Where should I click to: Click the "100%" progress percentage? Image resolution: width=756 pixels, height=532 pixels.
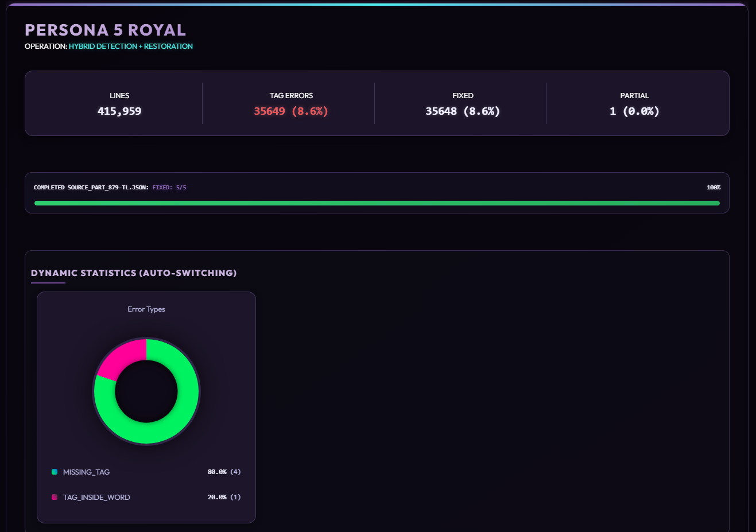[714, 188]
